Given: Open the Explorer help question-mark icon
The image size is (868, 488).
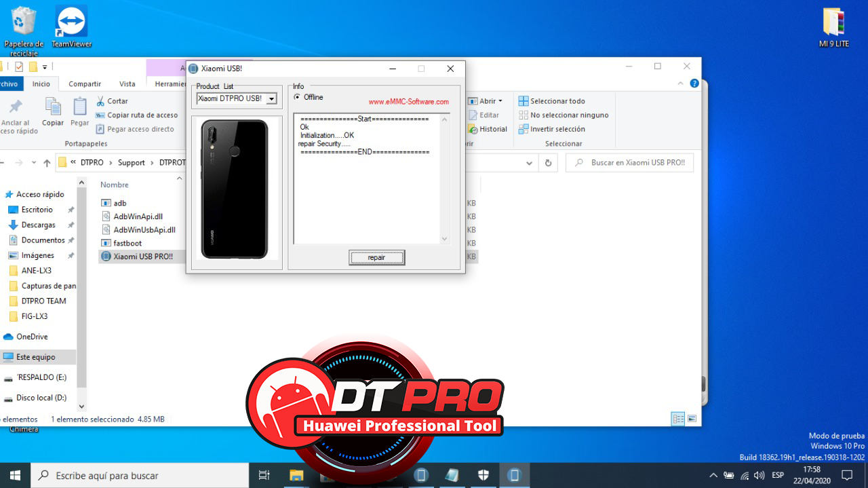Looking at the screenshot, I should (x=694, y=83).
